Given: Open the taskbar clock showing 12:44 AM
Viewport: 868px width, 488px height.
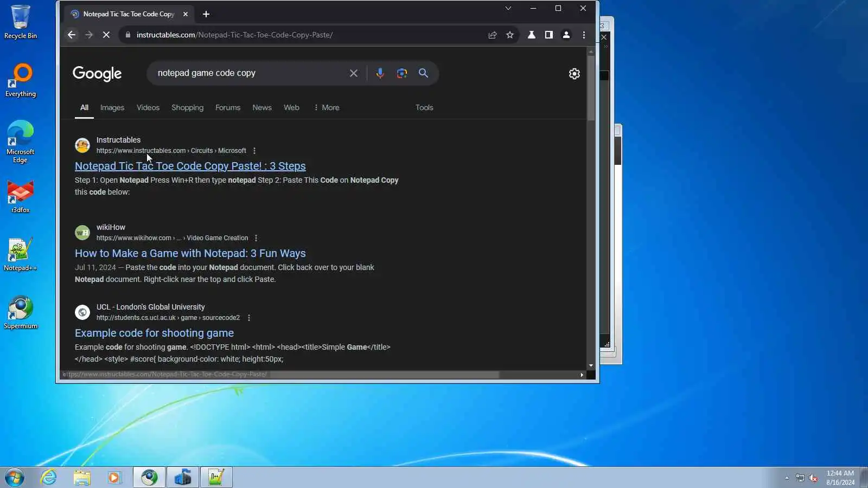Looking at the screenshot, I should pyautogui.click(x=840, y=478).
